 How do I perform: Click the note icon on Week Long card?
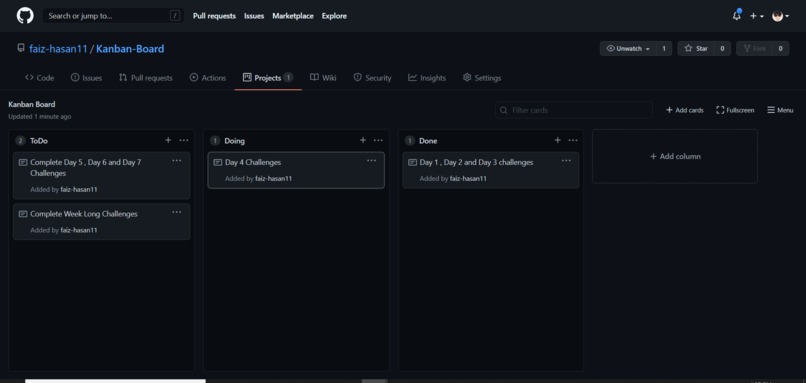pos(23,214)
